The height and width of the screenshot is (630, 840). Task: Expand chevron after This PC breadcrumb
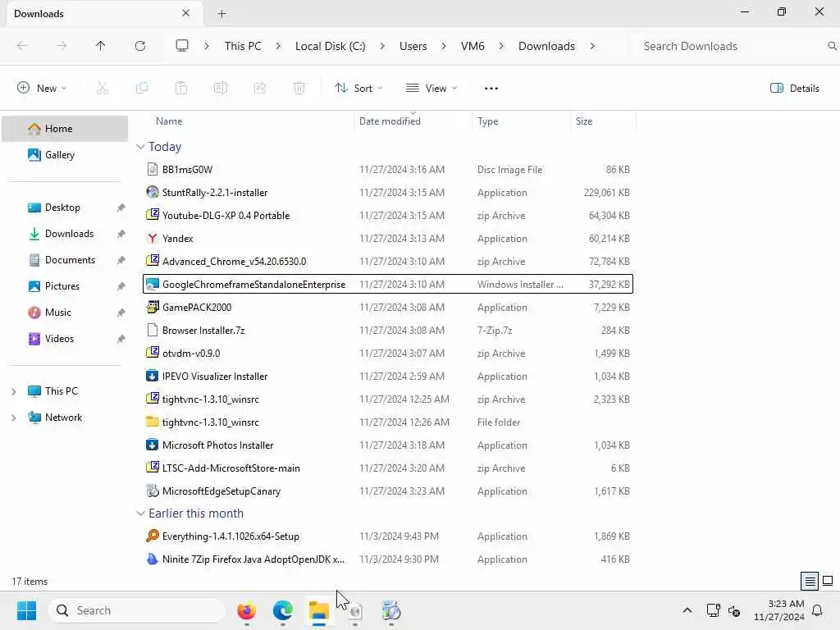(278, 46)
